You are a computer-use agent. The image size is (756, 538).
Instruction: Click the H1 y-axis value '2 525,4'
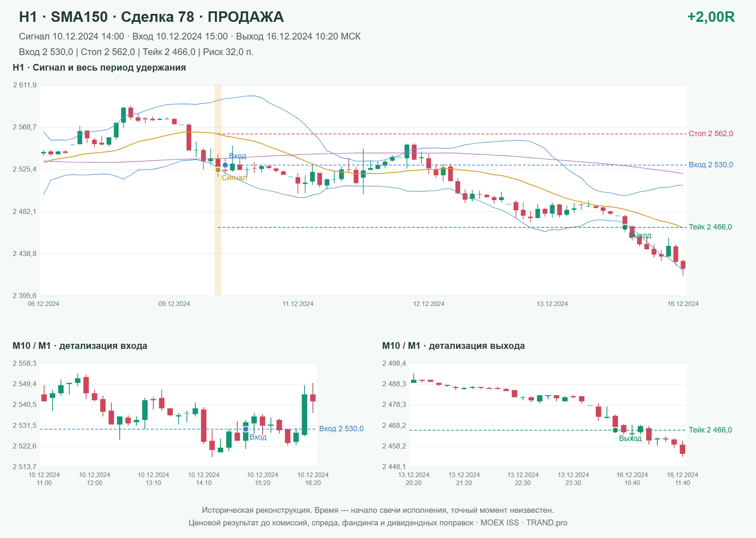click(25, 169)
